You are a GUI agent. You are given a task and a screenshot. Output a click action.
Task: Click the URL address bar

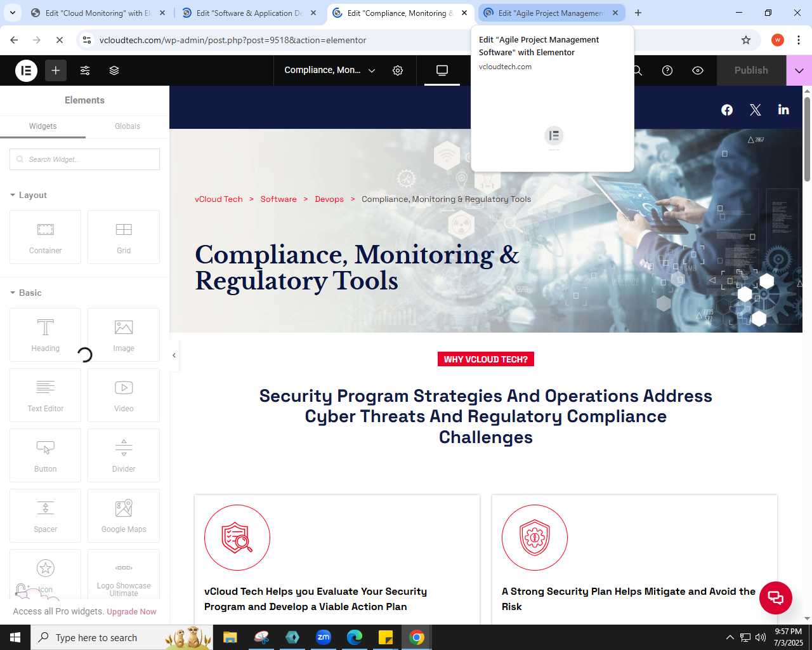(x=406, y=40)
